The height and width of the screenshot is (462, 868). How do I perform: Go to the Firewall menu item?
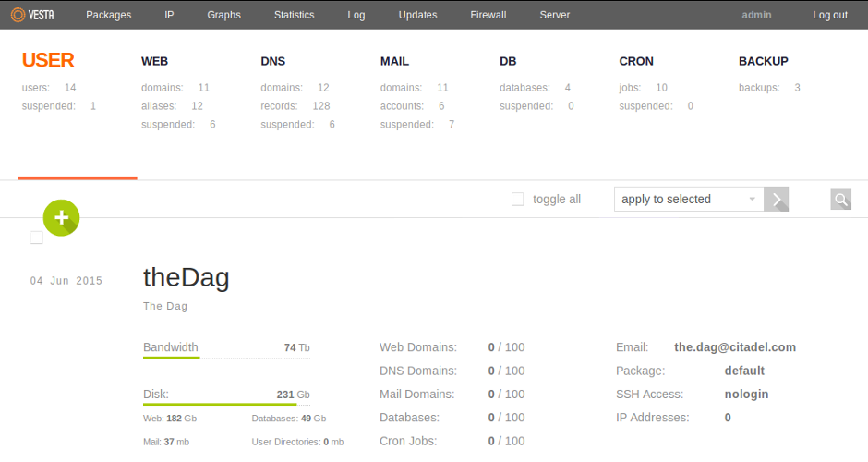[488, 15]
